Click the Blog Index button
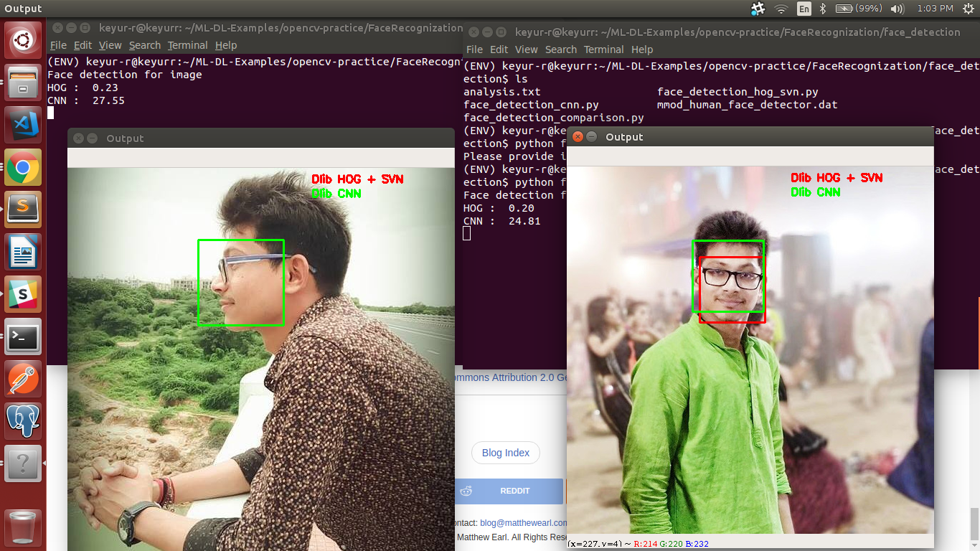The image size is (980, 551). [x=506, y=453]
